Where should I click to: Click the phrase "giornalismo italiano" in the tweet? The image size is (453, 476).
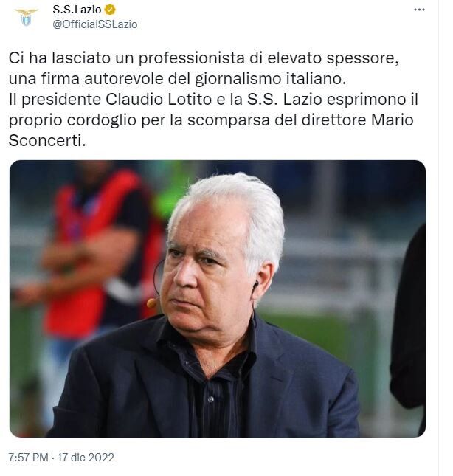click(270, 79)
